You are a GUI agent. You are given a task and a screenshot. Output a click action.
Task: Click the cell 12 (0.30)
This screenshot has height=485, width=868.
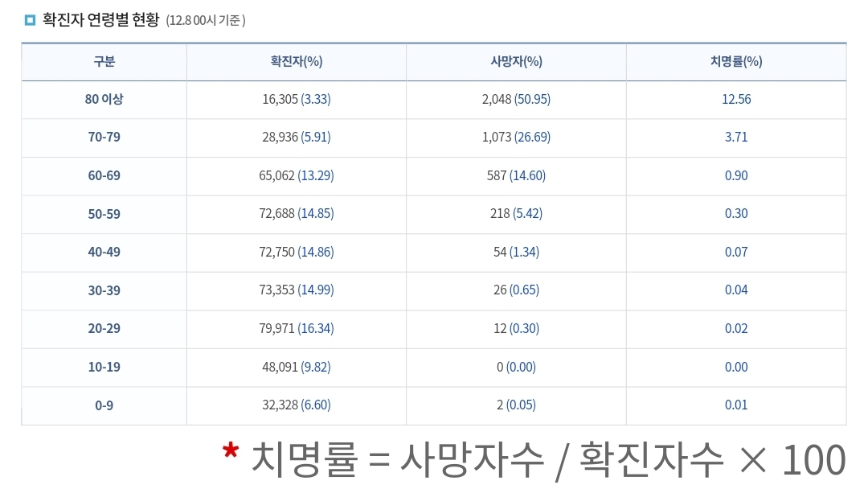click(x=516, y=329)
